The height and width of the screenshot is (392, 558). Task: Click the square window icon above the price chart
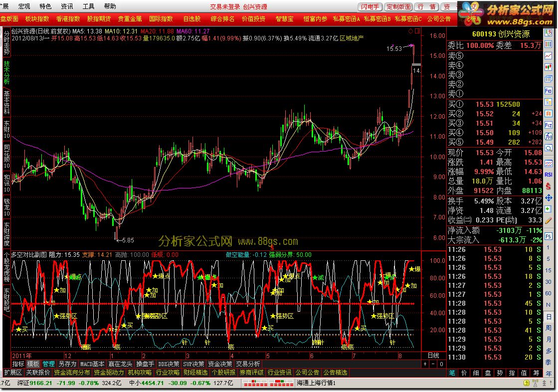pos(417,31)
